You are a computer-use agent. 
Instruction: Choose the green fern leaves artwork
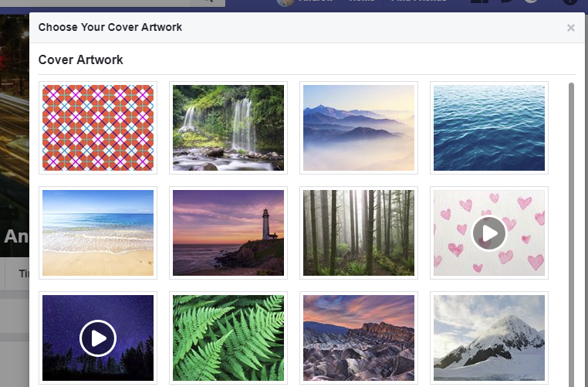[228, 338]
